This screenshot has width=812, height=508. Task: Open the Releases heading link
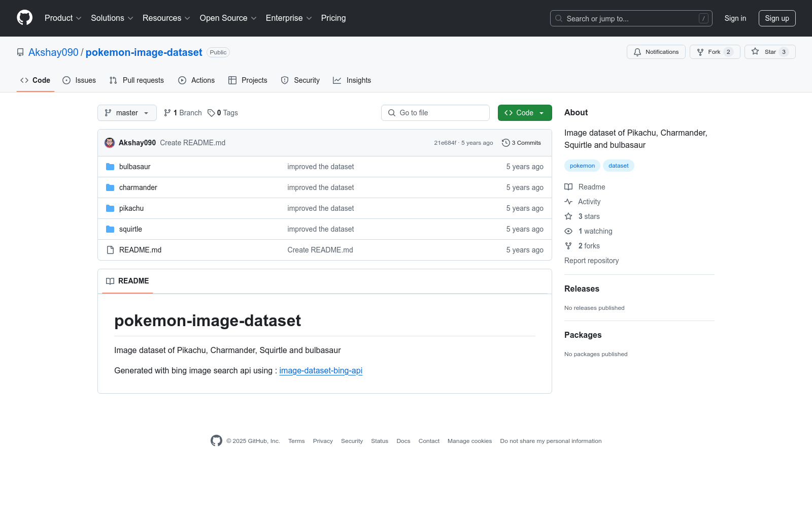pyautogui.click(x=582, y=289)
